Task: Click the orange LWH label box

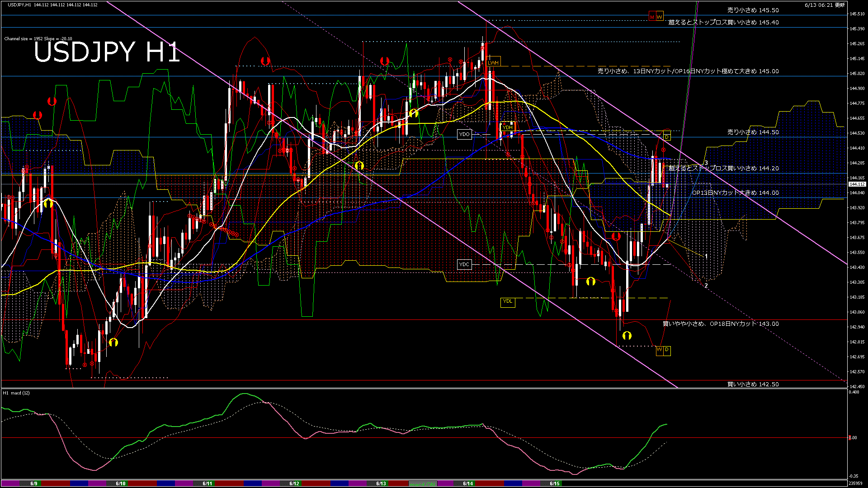Action: coord(493,63)
